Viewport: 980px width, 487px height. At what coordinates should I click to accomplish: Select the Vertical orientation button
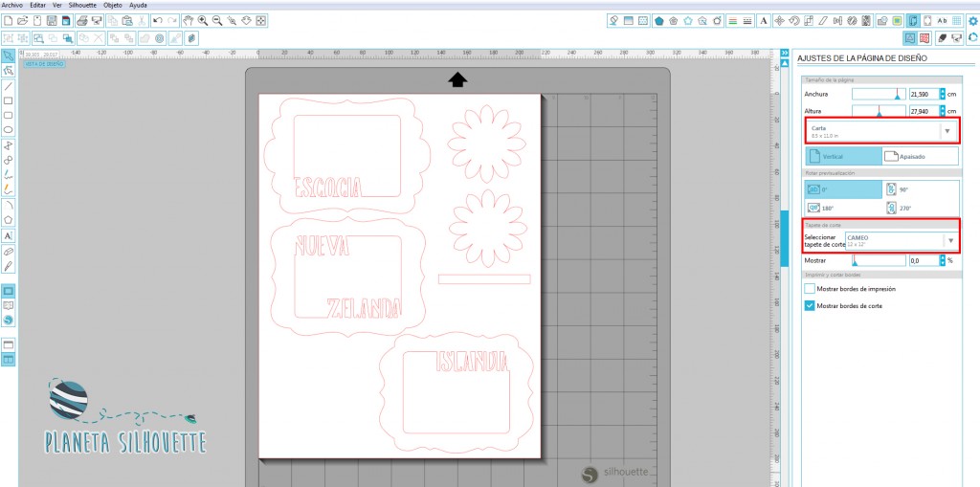click(x=843, y=156)
